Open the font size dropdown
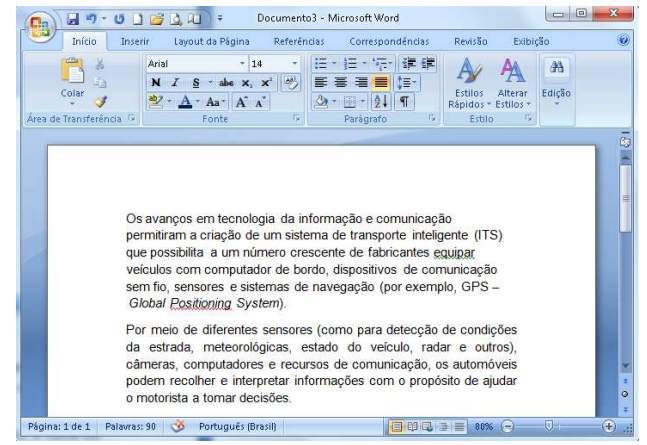Viewport: 647px width, 445px height. pyautogui.click(x=296, y=63)
